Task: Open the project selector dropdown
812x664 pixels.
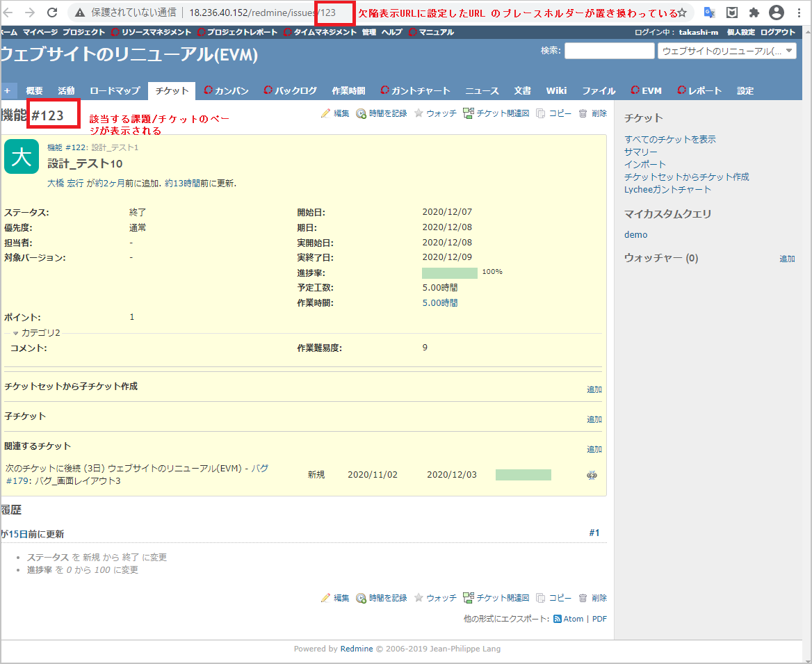Action: coord(726,51)
